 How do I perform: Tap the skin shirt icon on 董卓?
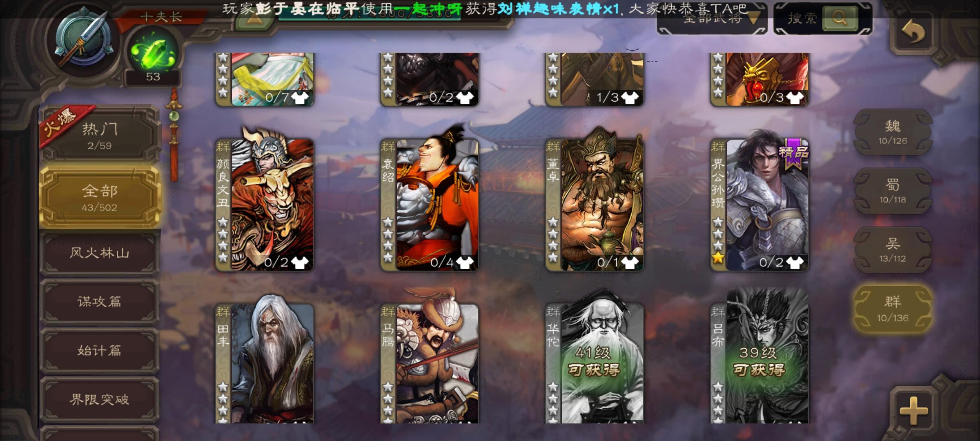[x=630, y=262]
